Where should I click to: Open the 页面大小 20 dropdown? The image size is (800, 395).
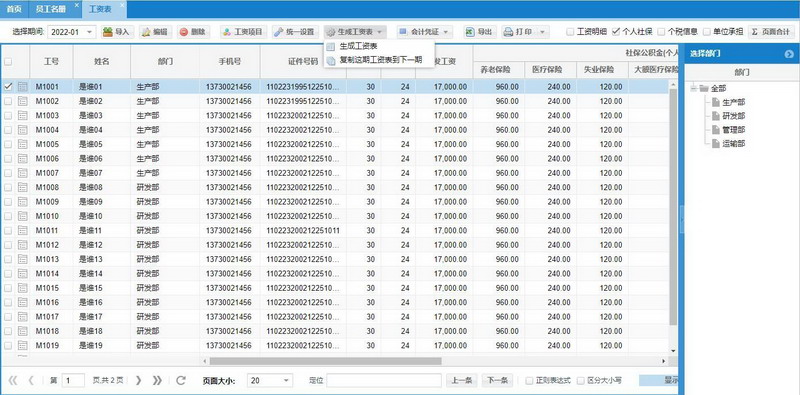287,380
